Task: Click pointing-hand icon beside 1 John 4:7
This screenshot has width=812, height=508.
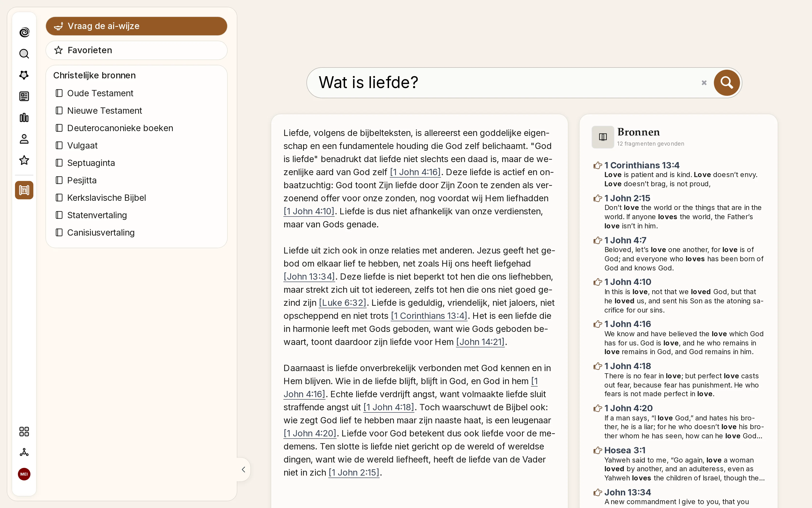Action: click(x=598, y=240)
